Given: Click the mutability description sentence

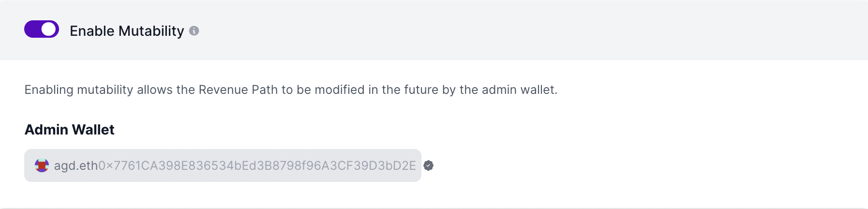Looking at the screenshot, I should click(290, 90).
